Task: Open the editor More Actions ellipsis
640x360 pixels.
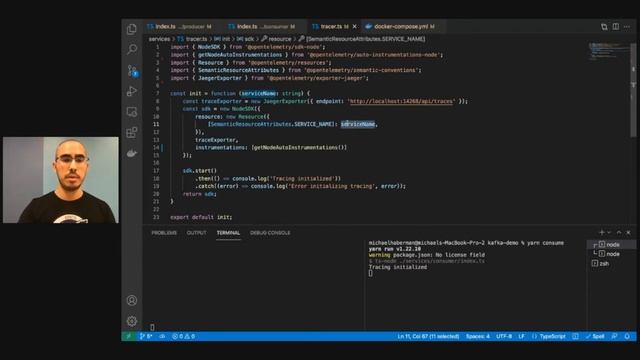Action: [x=627, y=27]
